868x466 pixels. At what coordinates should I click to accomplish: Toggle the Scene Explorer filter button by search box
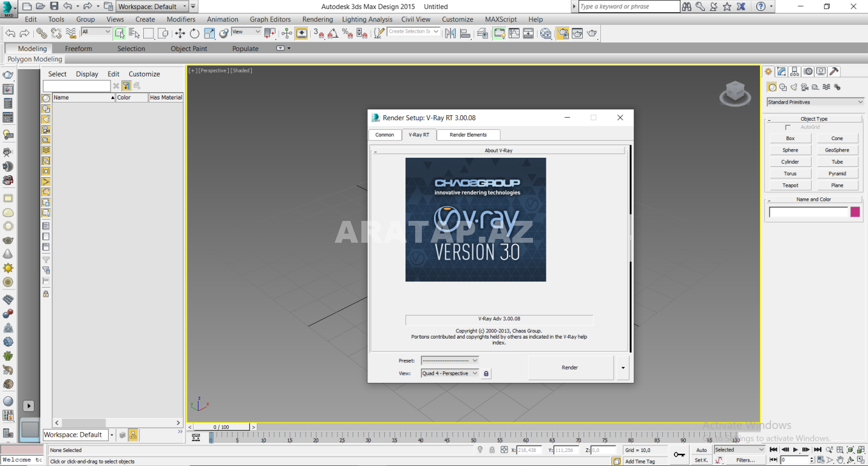(126, 86)
